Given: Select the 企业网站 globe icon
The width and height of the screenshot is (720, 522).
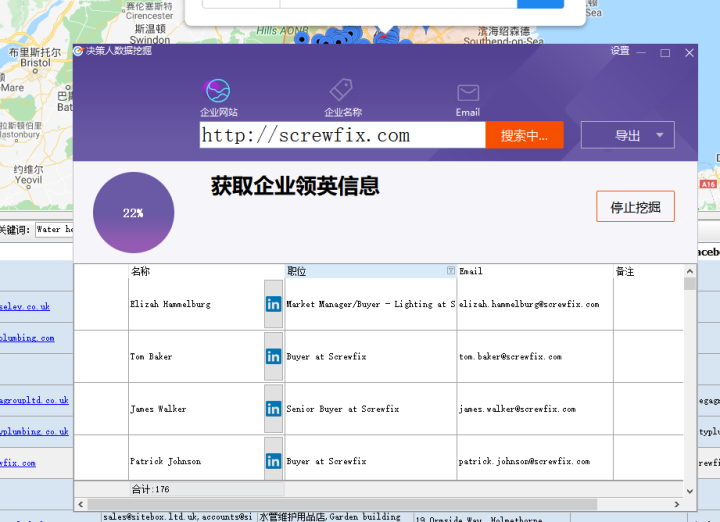Looking at the screenshot, I should point(217,90).
